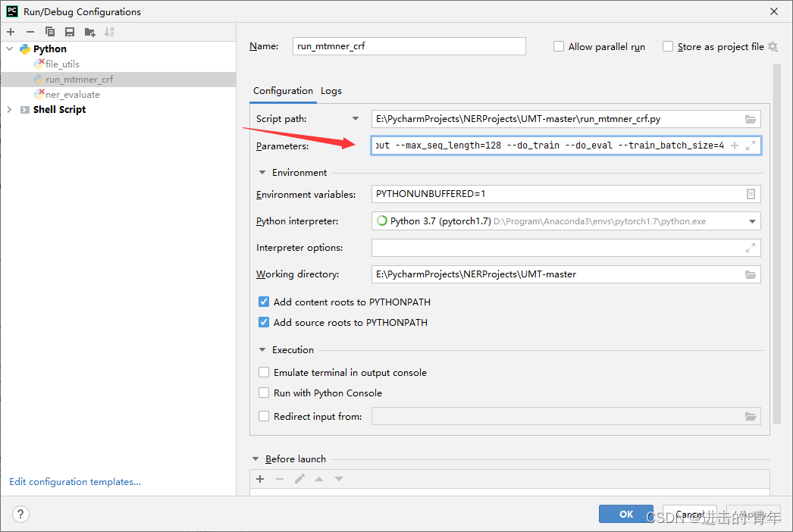Screen dimensions: 793x532
Task: Select the ner_evaluate configuration
Action: (72, 95)
